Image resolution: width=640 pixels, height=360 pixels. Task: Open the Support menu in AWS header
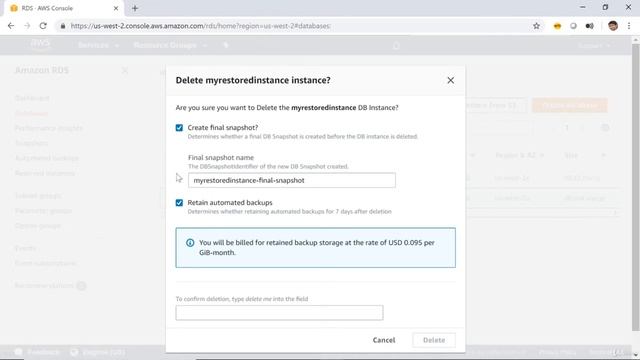click(593, 46)
